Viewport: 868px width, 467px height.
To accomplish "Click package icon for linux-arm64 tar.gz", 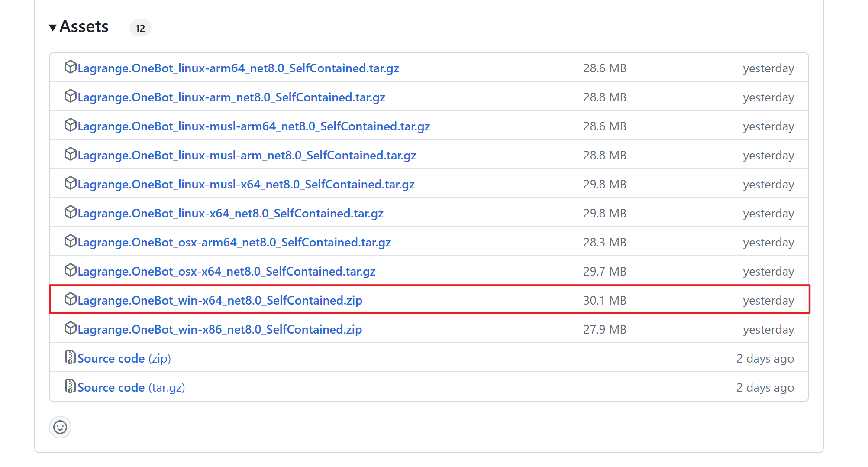I will pos(70,67).
